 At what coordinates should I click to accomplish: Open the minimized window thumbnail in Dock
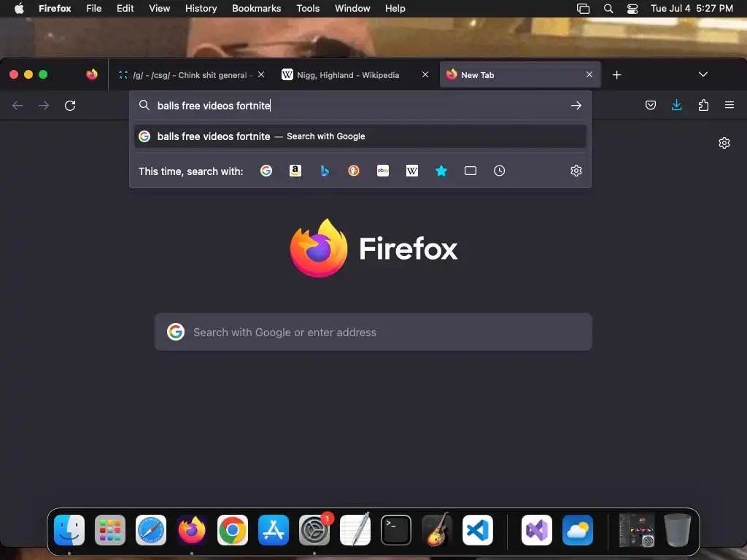636,530
